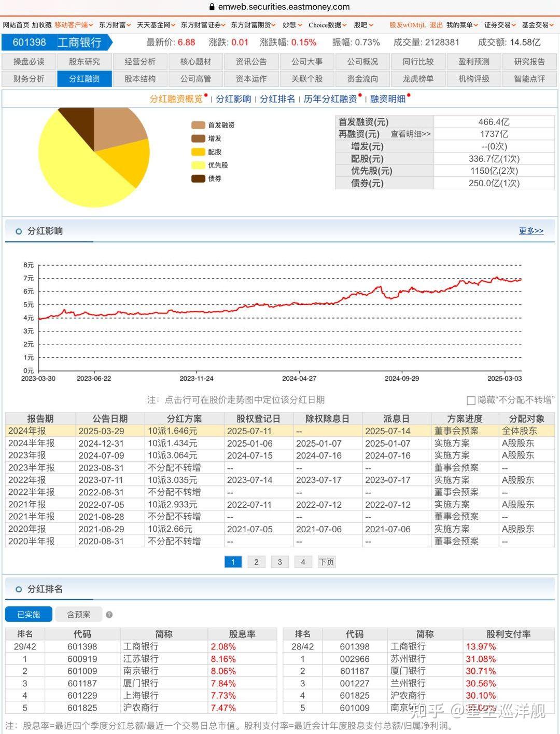Click the help question mark beside 含预案

109,615
